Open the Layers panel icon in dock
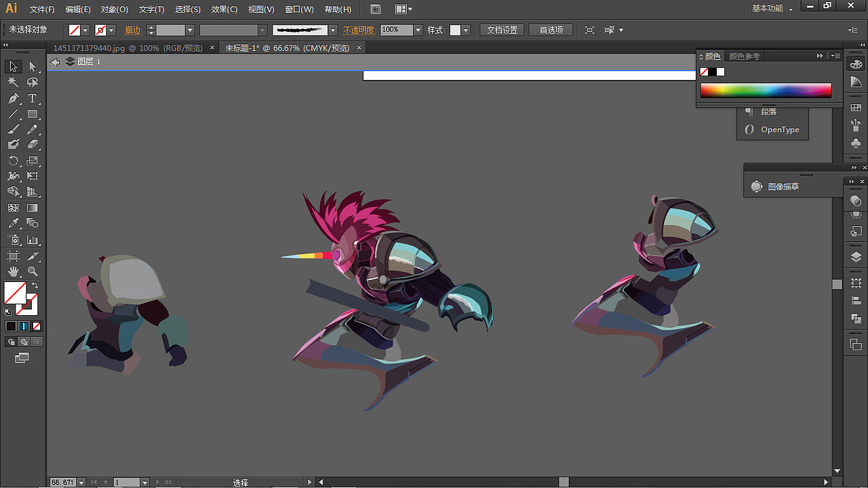 [856, 257]
